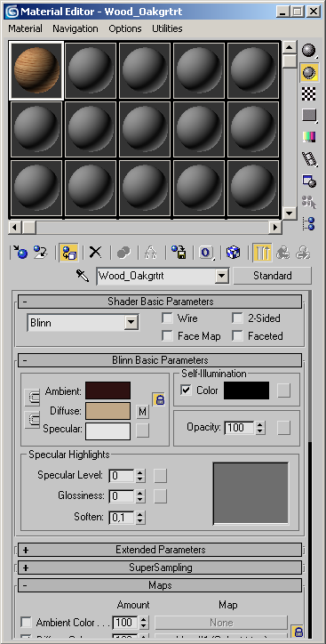Select the wood oak material sample slot
This screenshot has width=326, height=644.
pyautogui.click(x=36, y=70)
